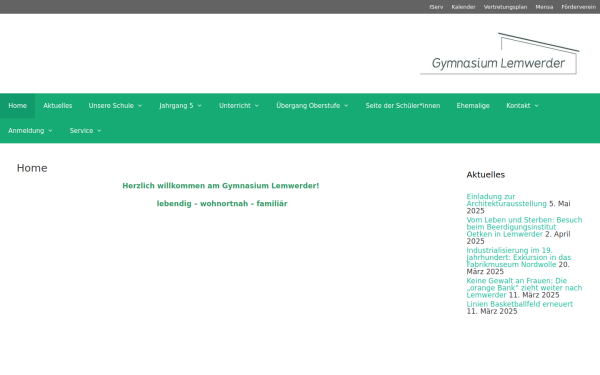The image size is (600, 375).
Task: Open the Ehemalige menu item
Action: (x=473, y=106)
